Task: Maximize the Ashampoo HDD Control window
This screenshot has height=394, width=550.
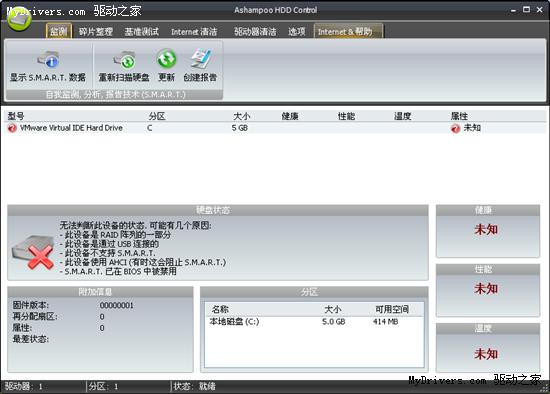Action: pyautogui.click(x=526, y=10)
